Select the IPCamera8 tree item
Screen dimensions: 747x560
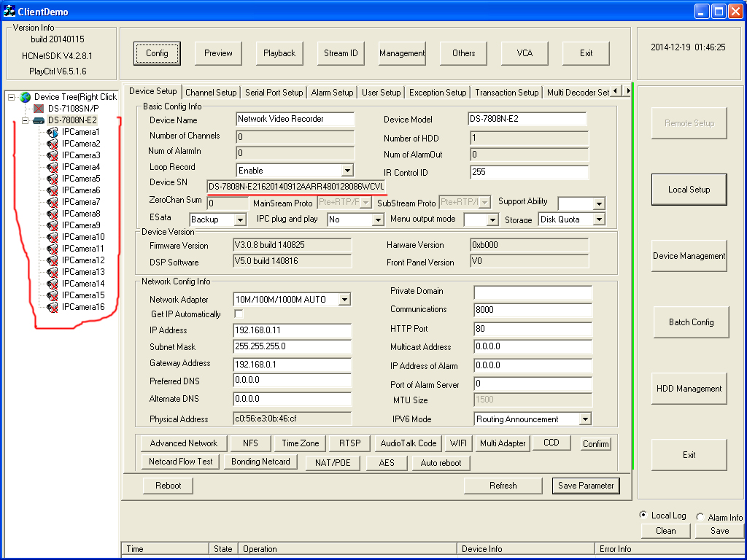(81, 214)
